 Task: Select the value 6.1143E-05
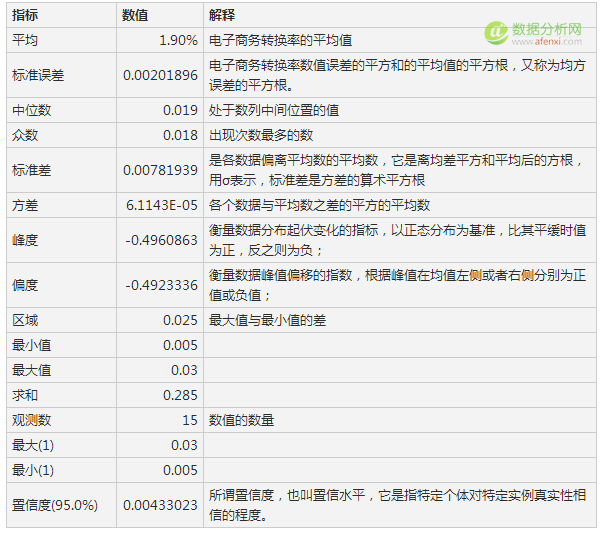tap(162, 205)
